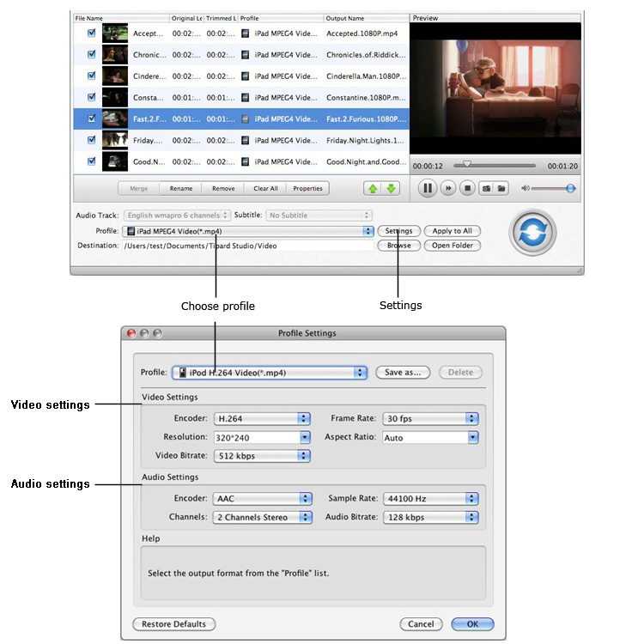Click the film icon in the Accepted row
This screenshot has width=644, height=644.
[246, 33]
